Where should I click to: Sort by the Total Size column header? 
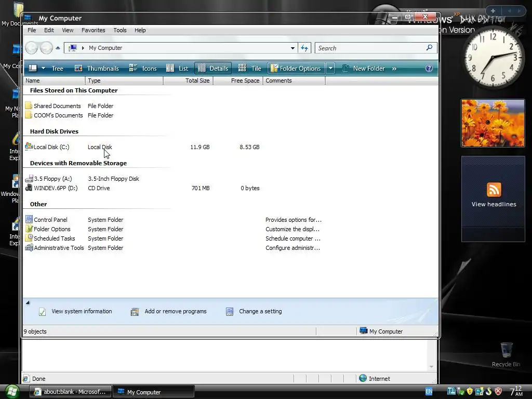[188, 81]
